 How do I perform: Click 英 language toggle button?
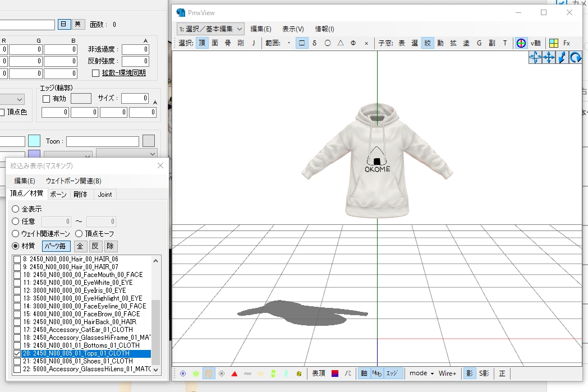click(77, 24)
